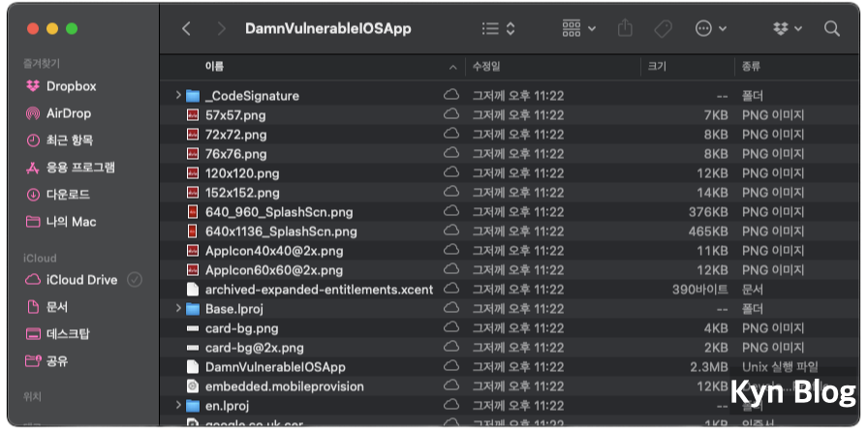
Task: Sort by the 수정일 column header
Action: [x=486, y=67]
